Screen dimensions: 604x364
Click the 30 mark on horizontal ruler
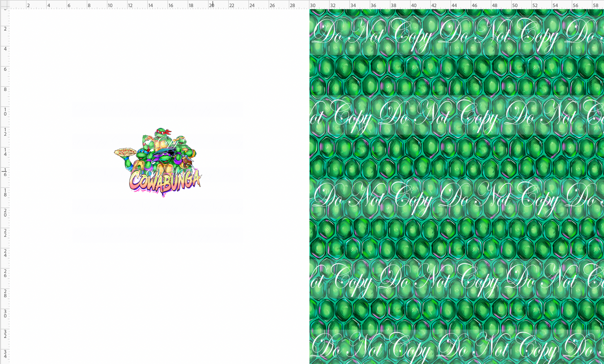(x=313, y=5)
